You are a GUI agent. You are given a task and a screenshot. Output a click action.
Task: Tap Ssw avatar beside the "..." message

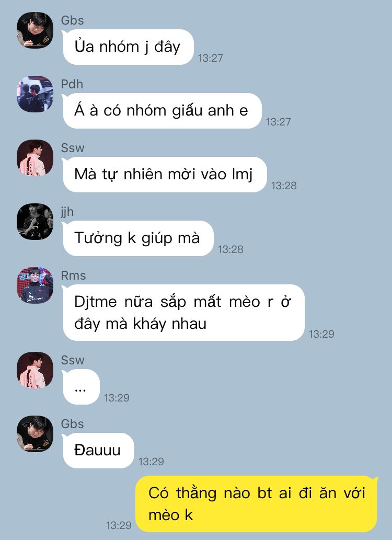[35, 370]
